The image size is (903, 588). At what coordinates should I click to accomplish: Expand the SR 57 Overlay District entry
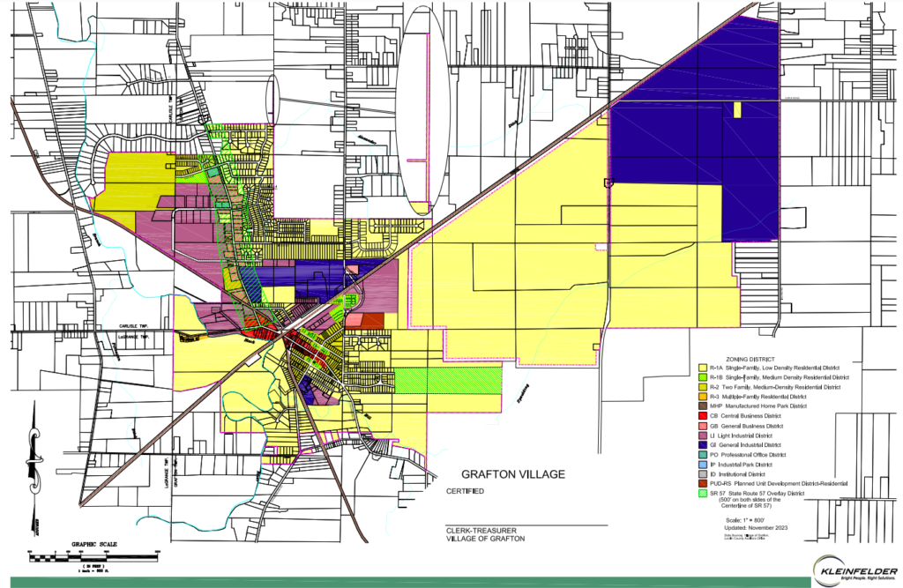702,494
